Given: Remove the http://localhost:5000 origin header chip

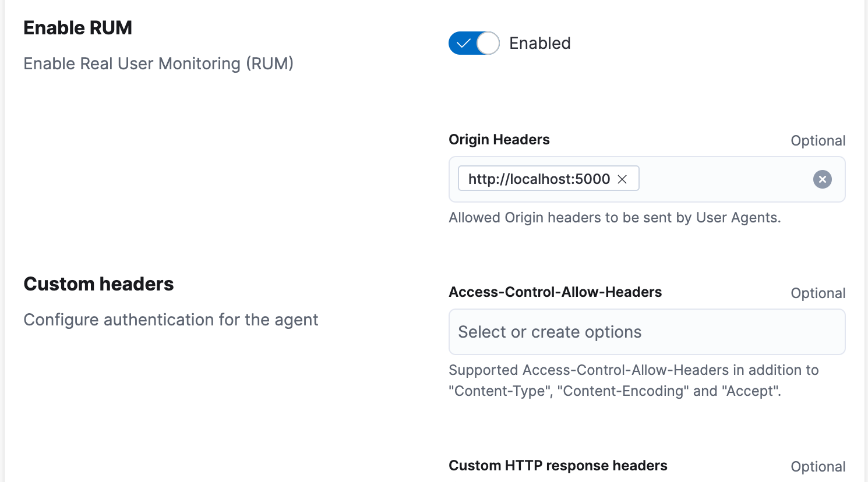Looking at the screenshot, I should (x=623, y=179).
